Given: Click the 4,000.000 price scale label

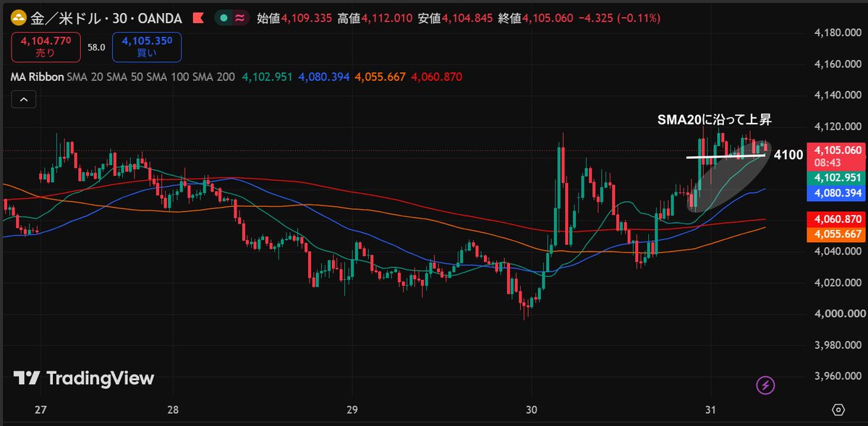Looking at the screenshot, I should (838, 314).
